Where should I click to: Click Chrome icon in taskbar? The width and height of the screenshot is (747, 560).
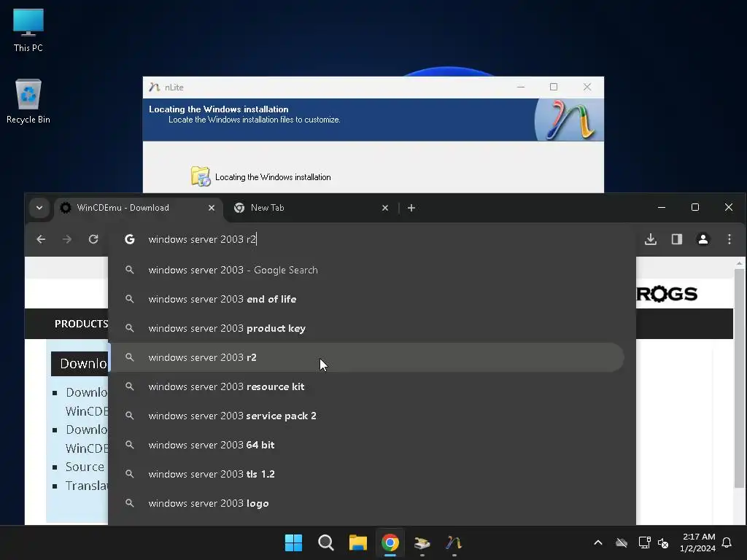tap(390, 542)
